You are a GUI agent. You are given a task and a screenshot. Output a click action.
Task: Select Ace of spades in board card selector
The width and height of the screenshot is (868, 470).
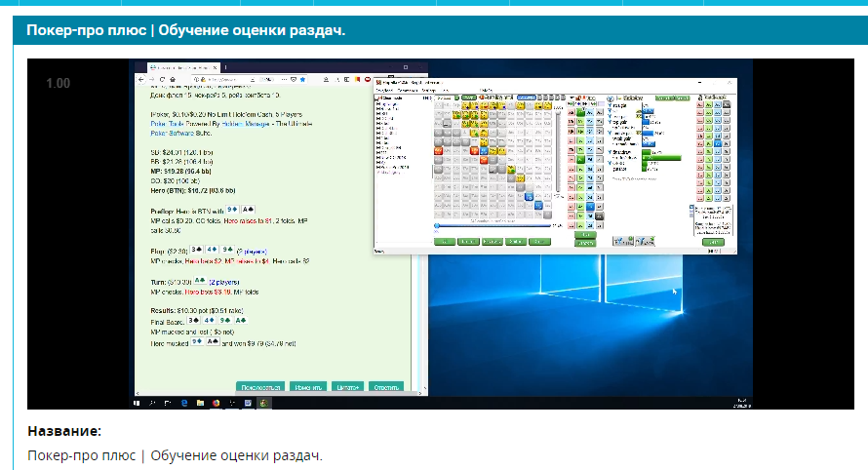(x=600, y=112)
